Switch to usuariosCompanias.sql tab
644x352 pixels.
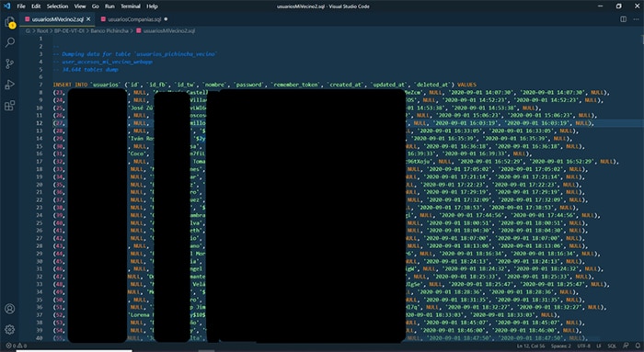(134, 19)
